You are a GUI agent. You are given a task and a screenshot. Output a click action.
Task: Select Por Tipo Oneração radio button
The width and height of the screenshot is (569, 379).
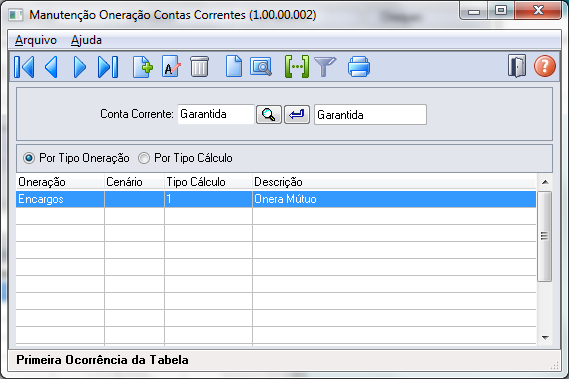tap(29, 158)
